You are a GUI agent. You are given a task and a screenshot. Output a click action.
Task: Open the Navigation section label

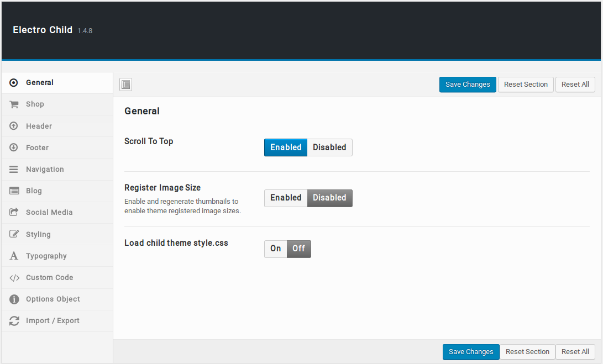tap(45, 169)
